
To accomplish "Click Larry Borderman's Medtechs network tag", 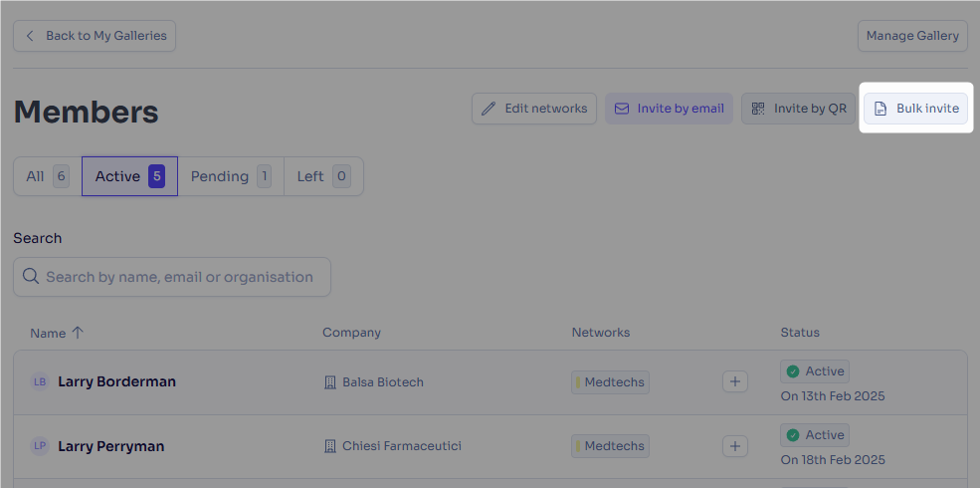I will click(x=610, y=382).
